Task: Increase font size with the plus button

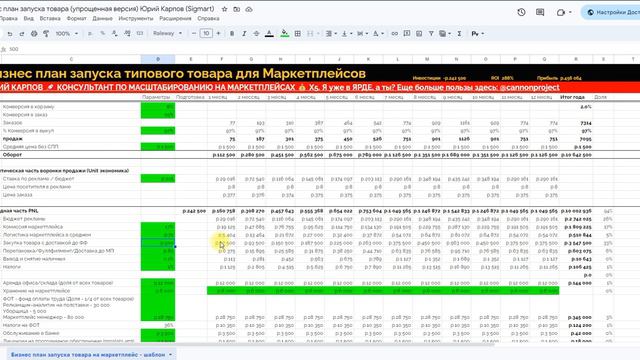Action: pos(218,33)
